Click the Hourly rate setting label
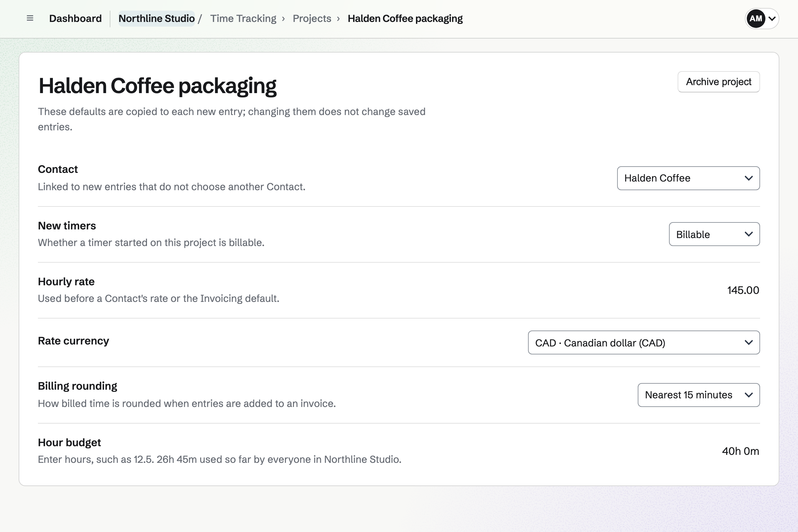Screen dimensions: 798x532 (66, 282)
